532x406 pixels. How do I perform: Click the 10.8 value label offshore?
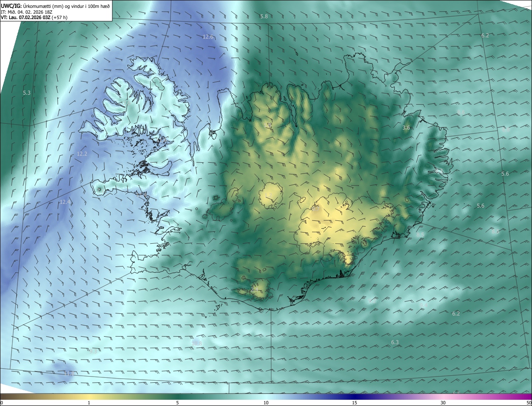tap(197, 344)
